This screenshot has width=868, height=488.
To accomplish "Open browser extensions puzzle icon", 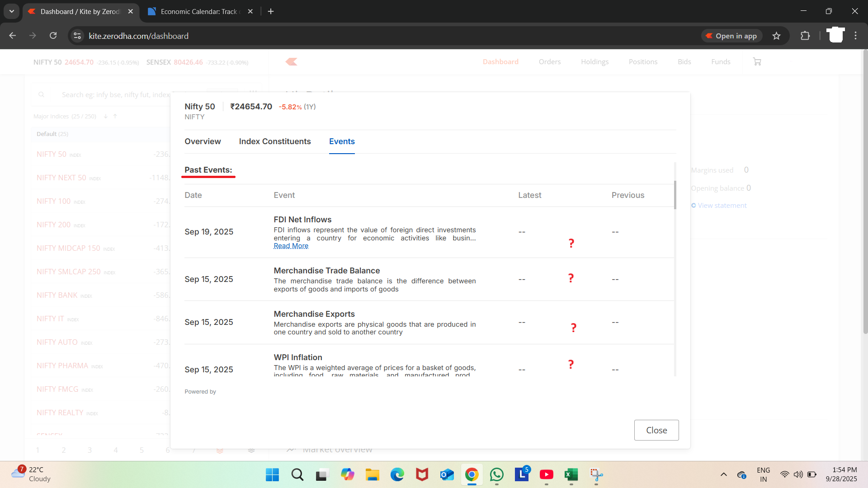I will tap(805, 36).
